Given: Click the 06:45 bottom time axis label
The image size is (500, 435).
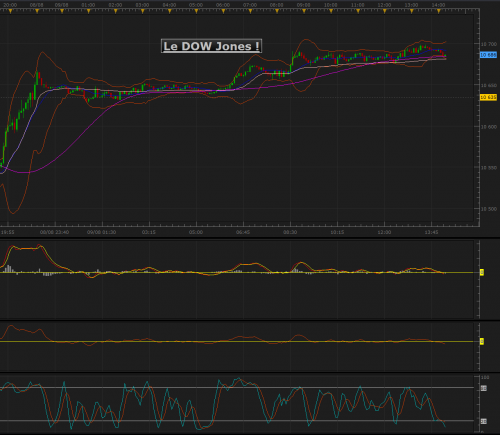Looking at the screenshot, I should 243,232.
